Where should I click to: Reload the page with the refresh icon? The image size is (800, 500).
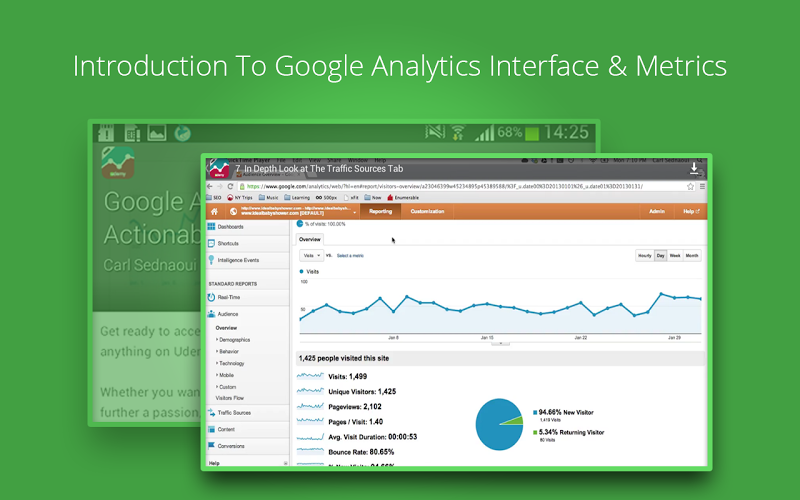[230, 187]
